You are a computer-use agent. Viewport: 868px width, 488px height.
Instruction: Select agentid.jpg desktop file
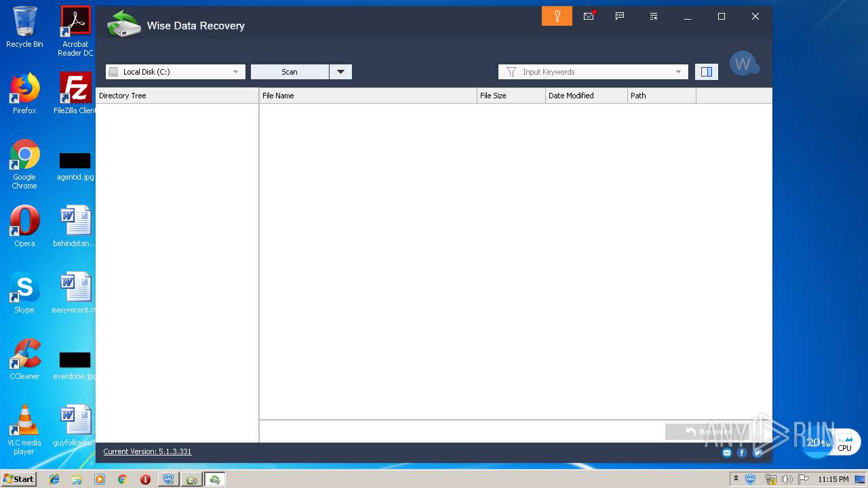click(75, 166)
